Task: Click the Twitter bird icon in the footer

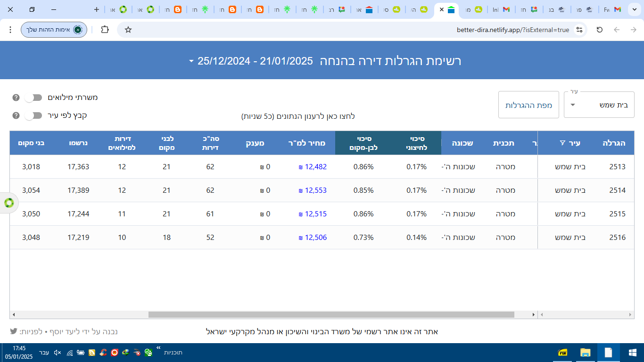Action: tap(14, 331)
